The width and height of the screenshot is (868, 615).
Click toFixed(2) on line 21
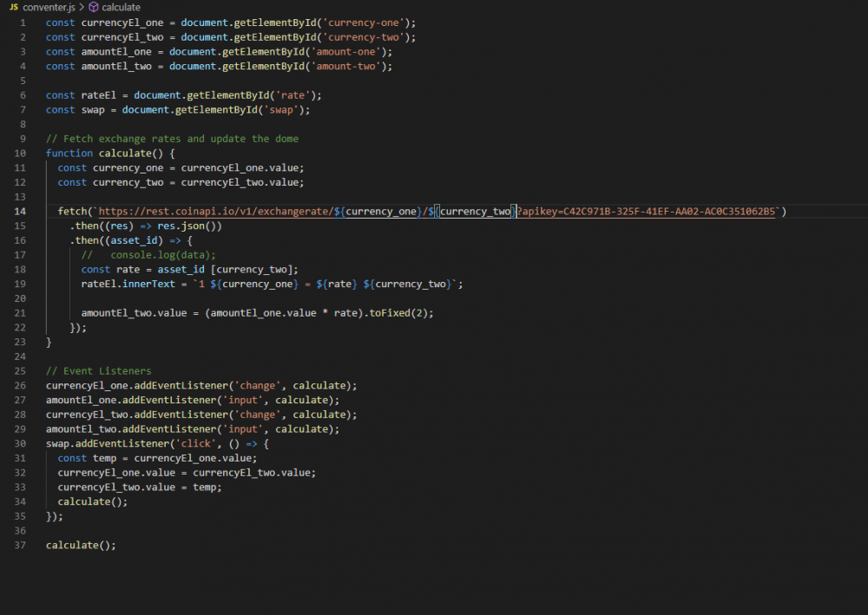tap(398, 313)
